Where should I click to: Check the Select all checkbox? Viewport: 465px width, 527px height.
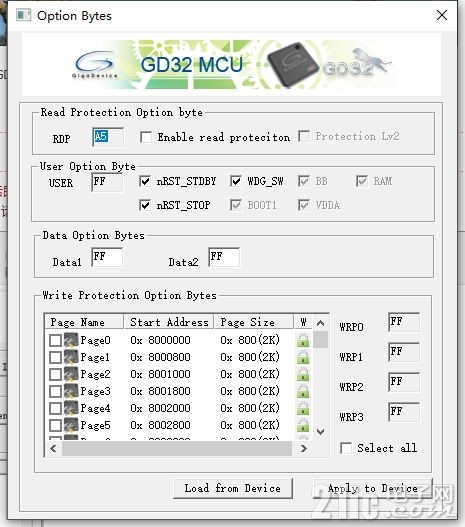tap(346, 448)
